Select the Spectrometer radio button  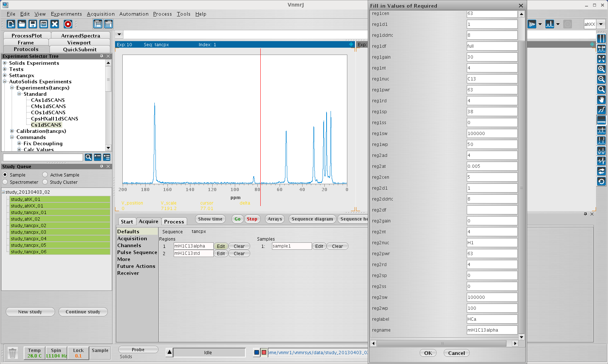point(5,182)
